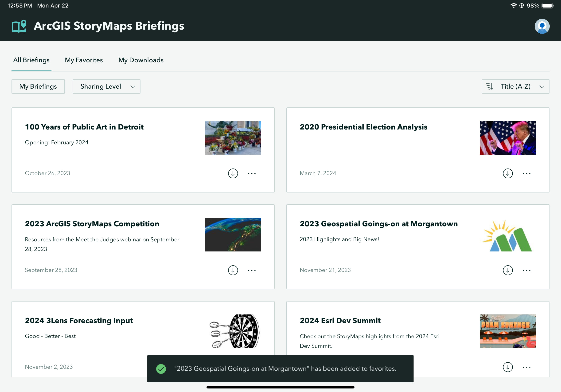Screen dimensions: 561x392
Task: Download 2023 ArcGIS StoryMaps Competition briefing
Action: 233,270
